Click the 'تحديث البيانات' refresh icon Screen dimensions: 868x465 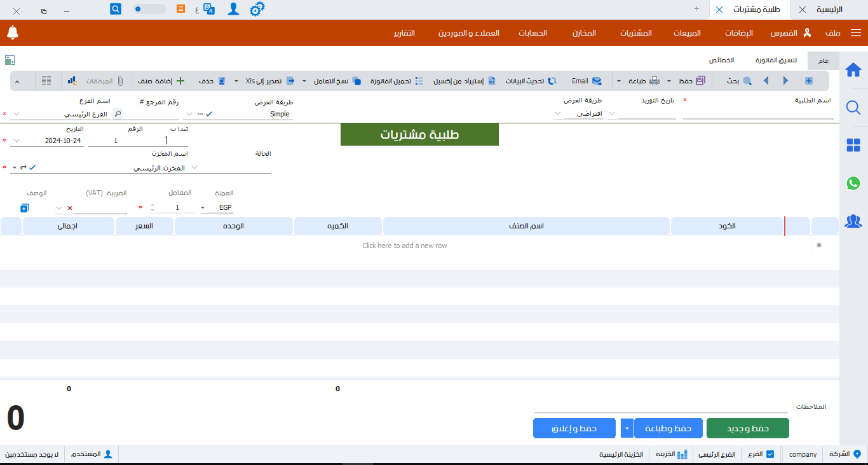[x=552, y=81]
